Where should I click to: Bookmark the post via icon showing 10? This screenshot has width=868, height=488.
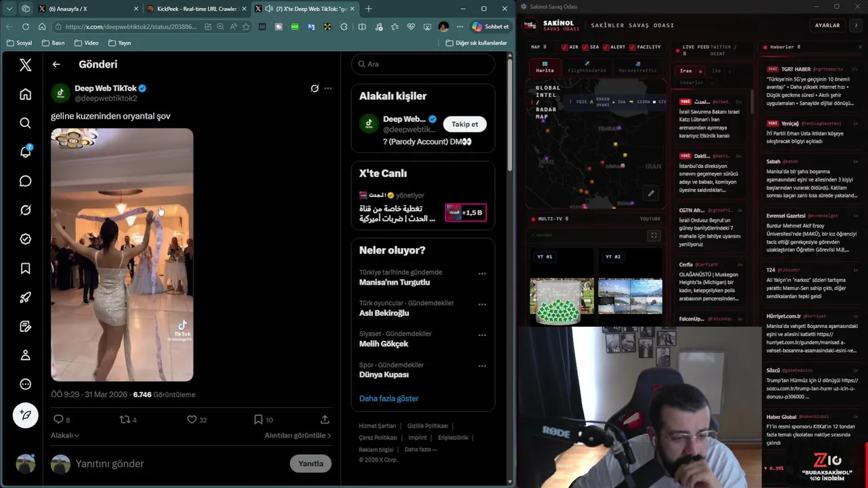(x=258, y=420)
